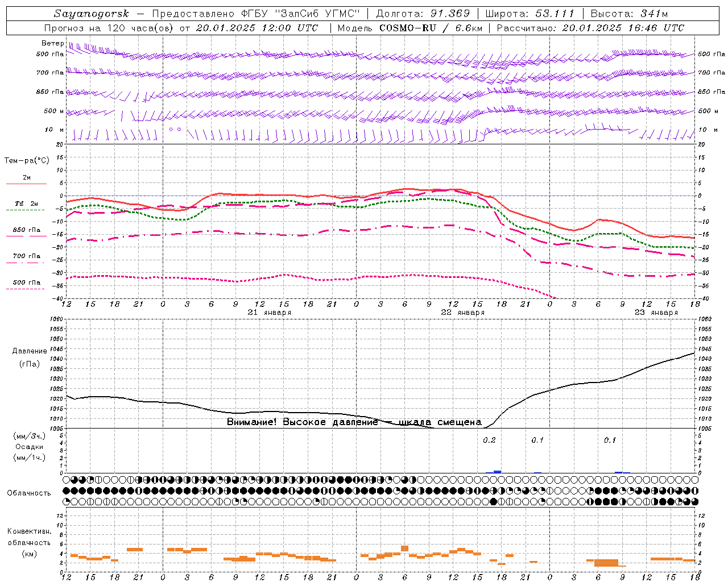Click the 'Ветер' wind panel label
Image resolution: width=728 pixels, height=582 pixels.
pyautogui.click(x=52, y=43)
